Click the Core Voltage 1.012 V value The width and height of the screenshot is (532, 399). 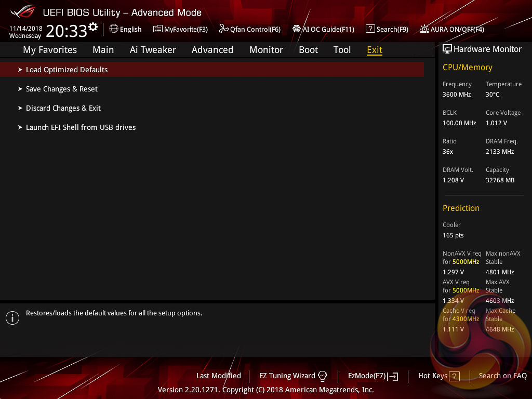pyautogui.click(x=496, y=123)
